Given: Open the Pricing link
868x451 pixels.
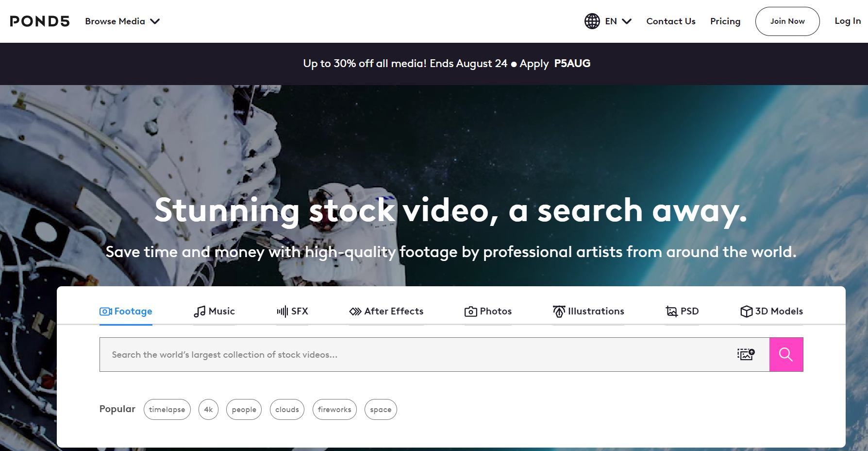Looking at the screenshot, I should click(x=725, y=21).
